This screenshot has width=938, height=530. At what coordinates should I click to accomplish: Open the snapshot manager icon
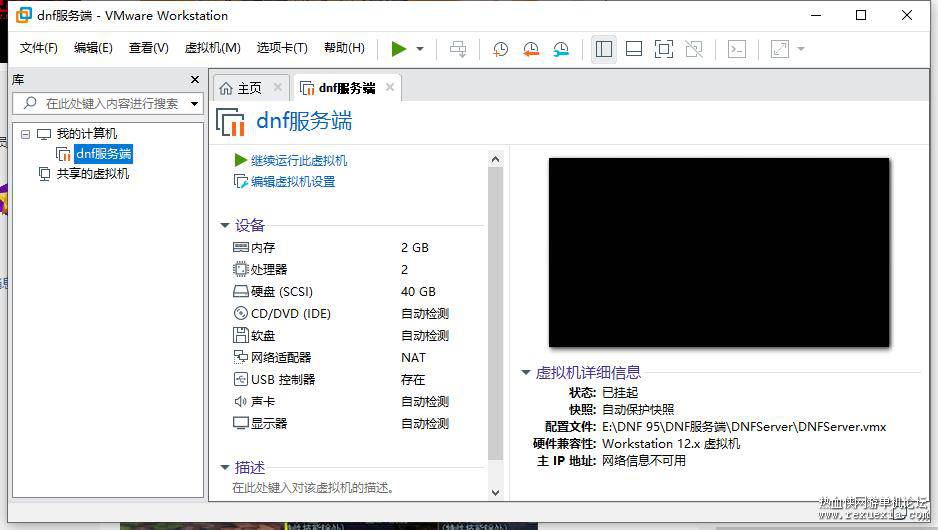click(x=561, y=49)
